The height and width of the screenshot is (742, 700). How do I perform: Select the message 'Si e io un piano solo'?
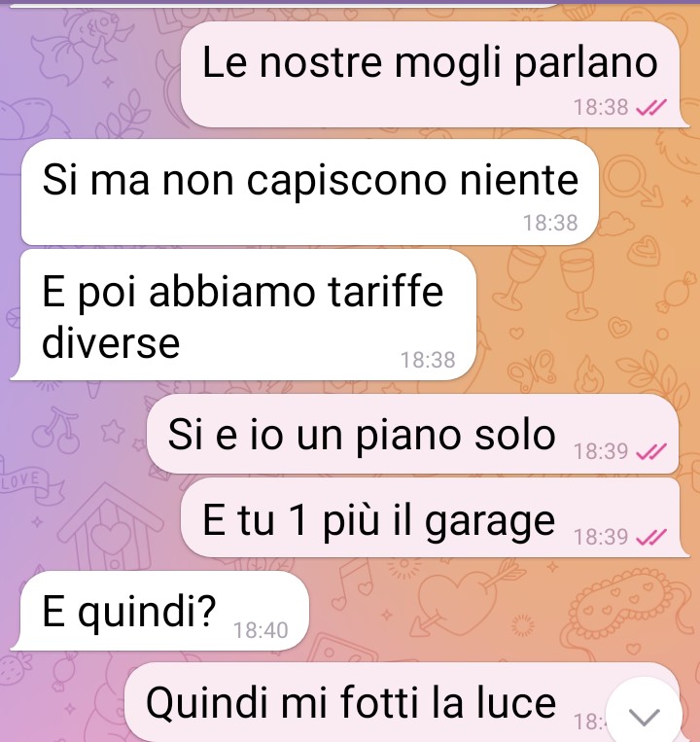point(412,434)
